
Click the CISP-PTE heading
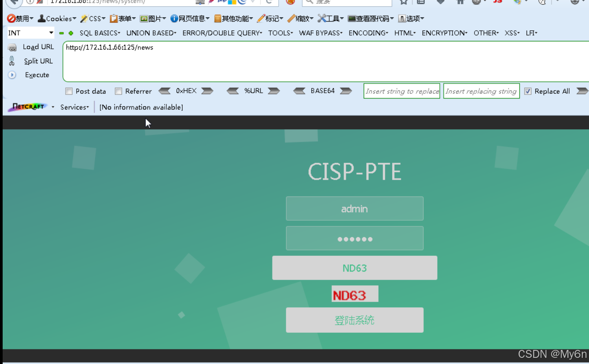355,172
